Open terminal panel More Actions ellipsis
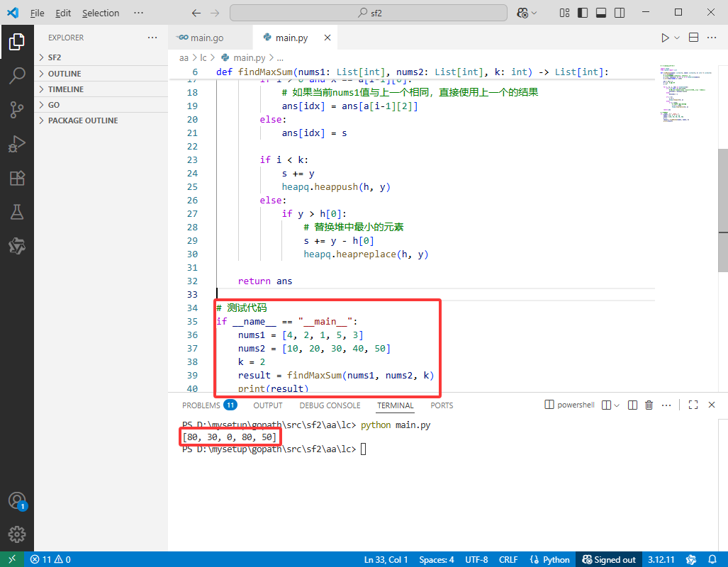 coord(666,405)
